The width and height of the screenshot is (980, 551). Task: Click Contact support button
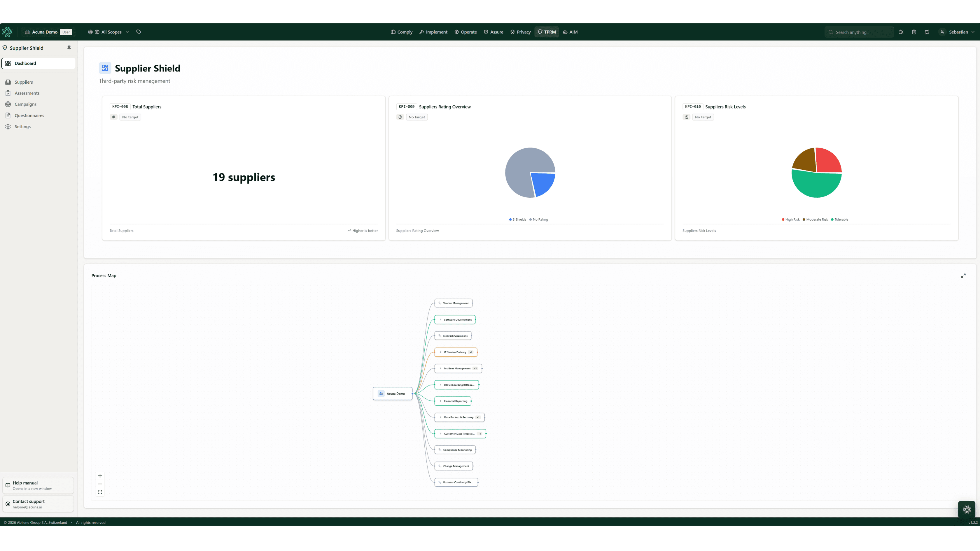(x=38, y=504)
